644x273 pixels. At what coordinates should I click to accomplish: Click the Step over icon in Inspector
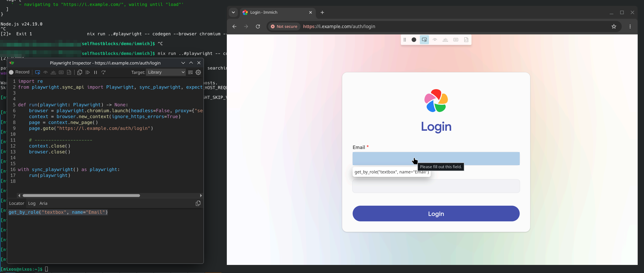pyautogui.click(x=104, y=72)
